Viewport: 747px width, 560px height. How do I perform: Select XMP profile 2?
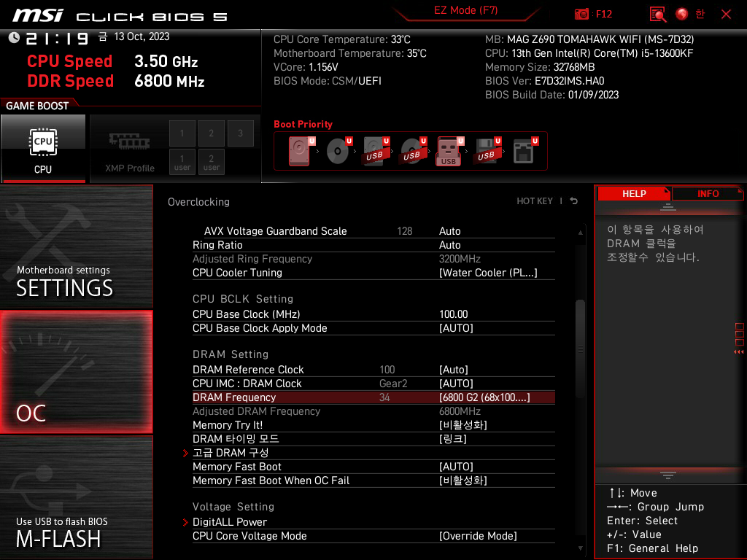(211, 133)
